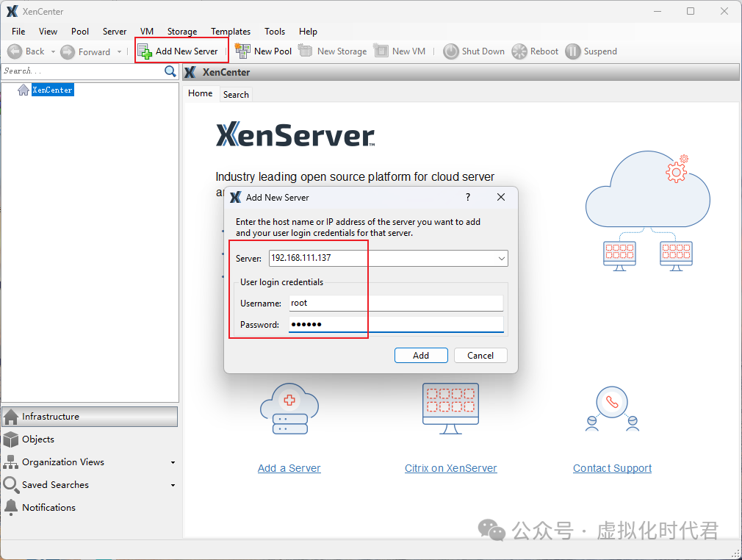Image resolution: width=742 pixels, height=560 pixels.
Task: Open the Pool menu
Action: [80, 32]
